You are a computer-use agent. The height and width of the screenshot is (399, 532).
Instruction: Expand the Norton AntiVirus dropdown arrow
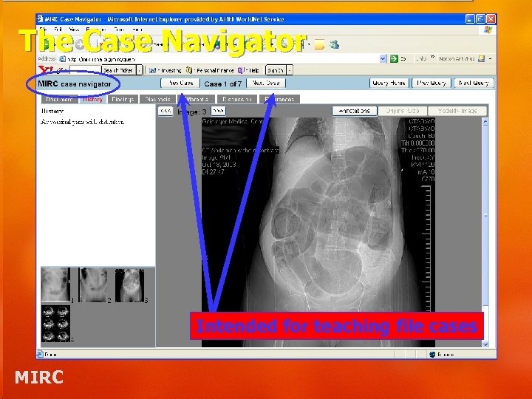[491, 58]
